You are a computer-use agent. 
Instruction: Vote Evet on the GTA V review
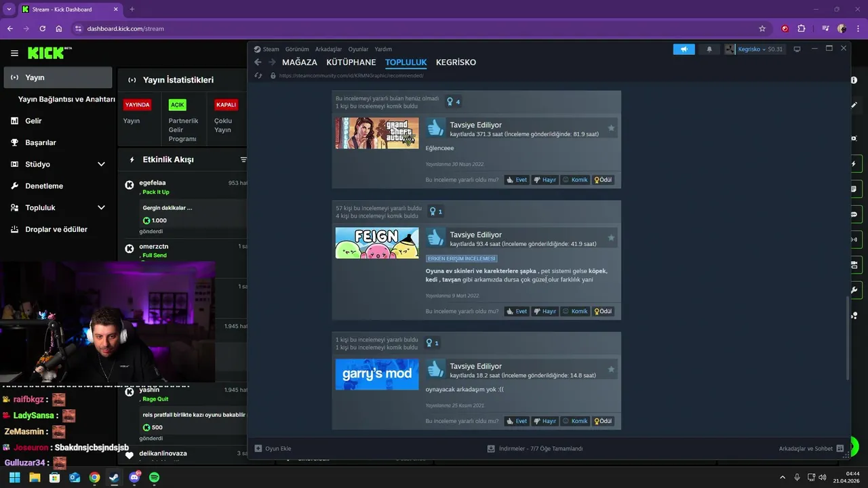tap(517, 180)
